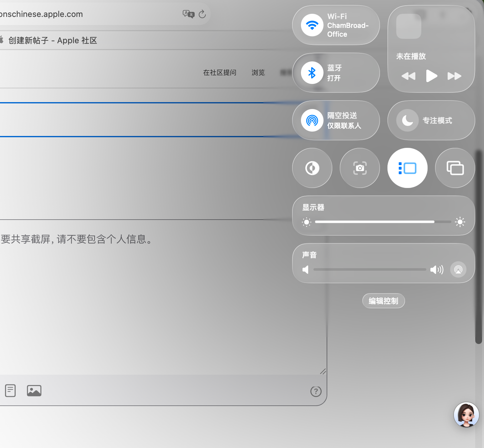Click the sound volume slider
484x448 pixels.
tap(370, 269)
